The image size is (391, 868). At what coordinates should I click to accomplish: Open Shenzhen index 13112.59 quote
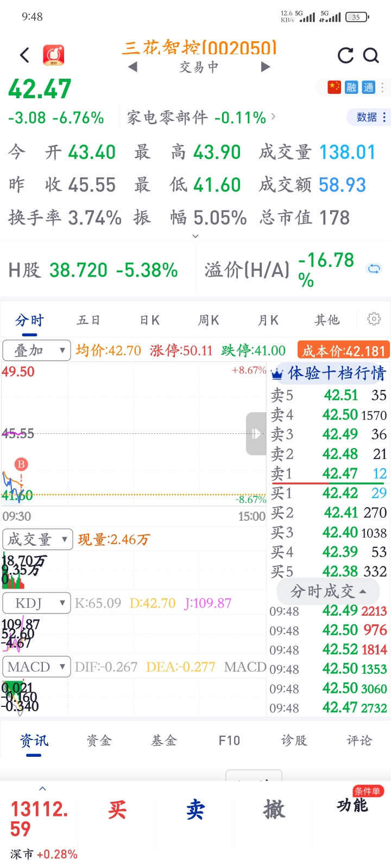40,819
